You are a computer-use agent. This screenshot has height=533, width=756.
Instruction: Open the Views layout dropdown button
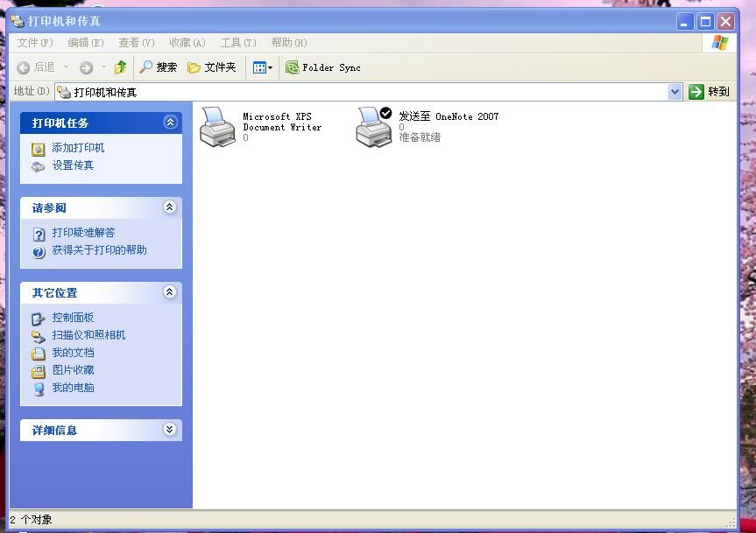pos(263,68)
